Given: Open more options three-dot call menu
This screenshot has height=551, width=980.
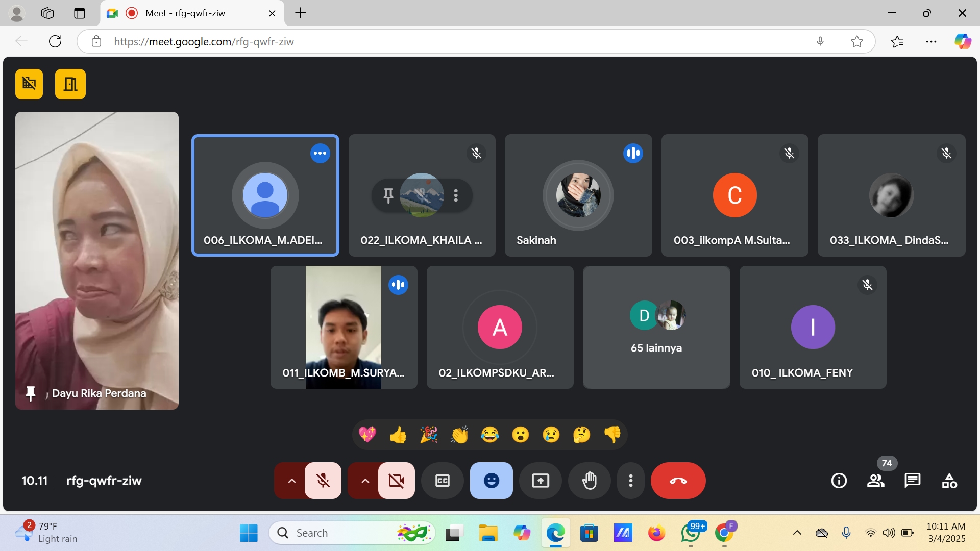Looking at the screenshot, I should 631,481.
